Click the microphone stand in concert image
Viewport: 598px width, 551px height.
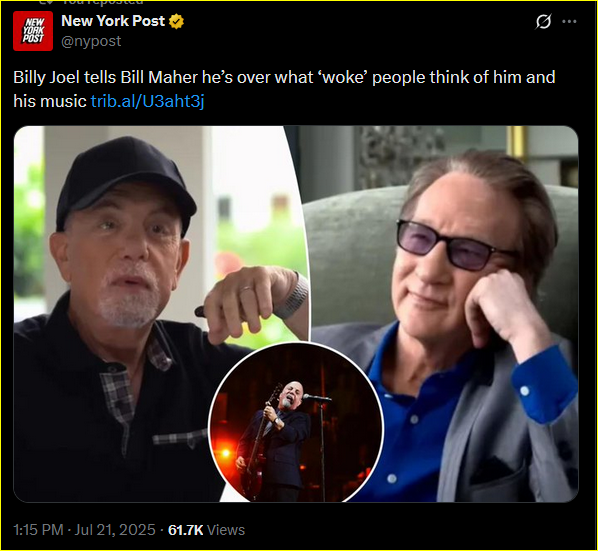coord(322,446)
